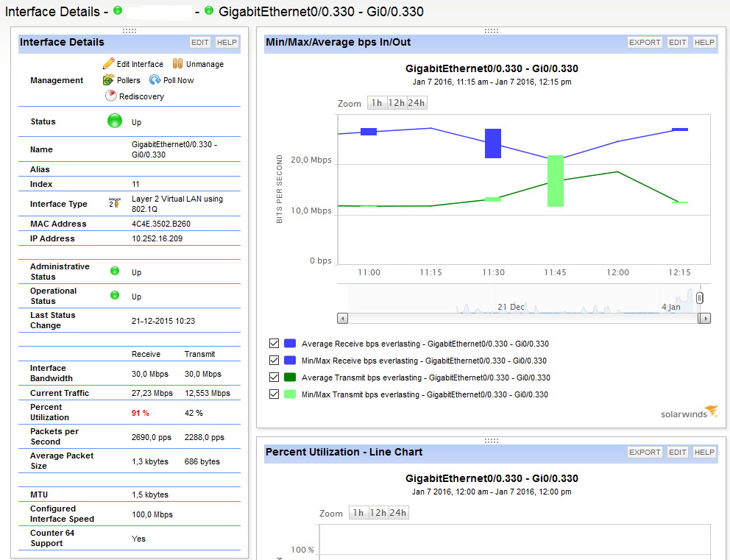The height and width of the screenshot is (560, 730).
Task: Click the 42 % transmit utilization value
Action: point(194,413)
